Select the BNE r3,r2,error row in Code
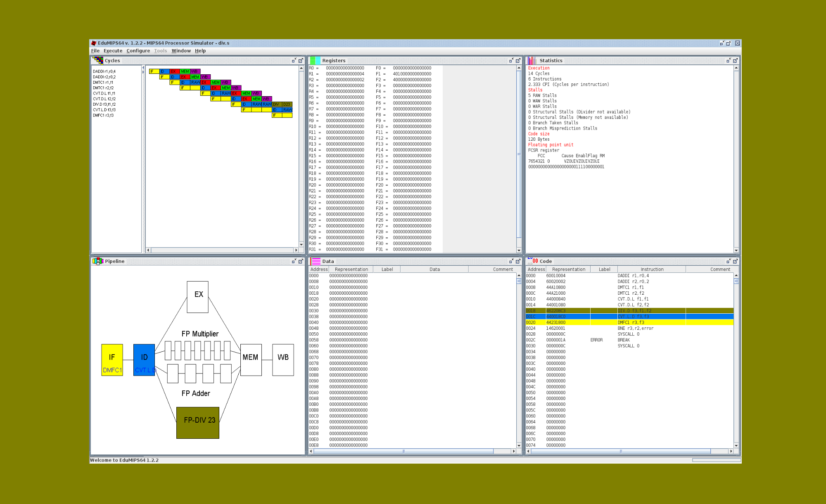Viewport: 826px width, 504px height. click(x=629, y=328)
